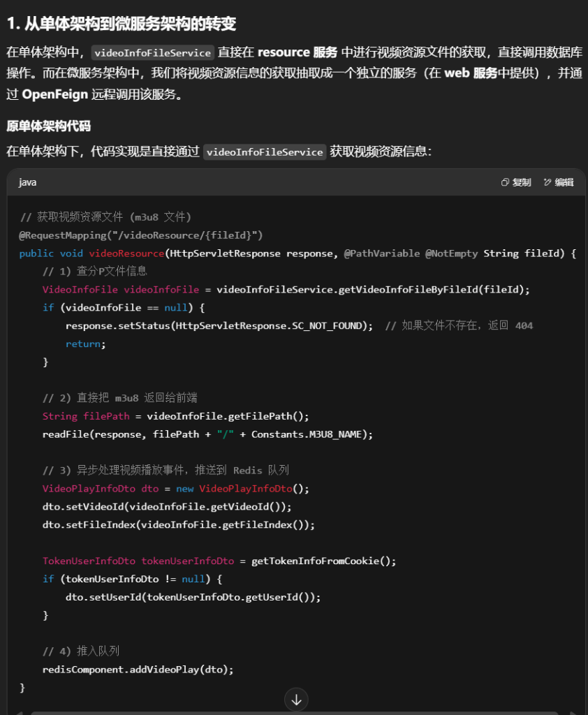Image resolution: width=588 pixels, height=715 pixels.
Task: Click the copy icon in code block header
Action: pos(506,182)
